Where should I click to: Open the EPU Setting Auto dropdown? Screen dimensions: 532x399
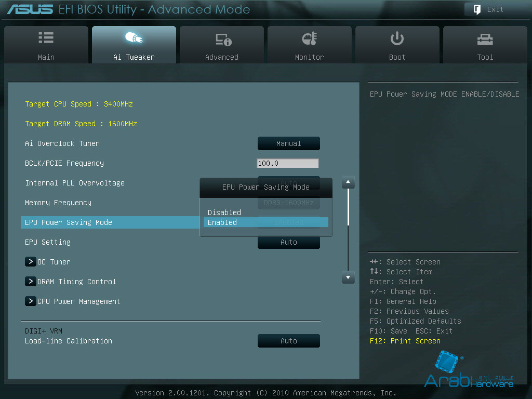point(289,242)
